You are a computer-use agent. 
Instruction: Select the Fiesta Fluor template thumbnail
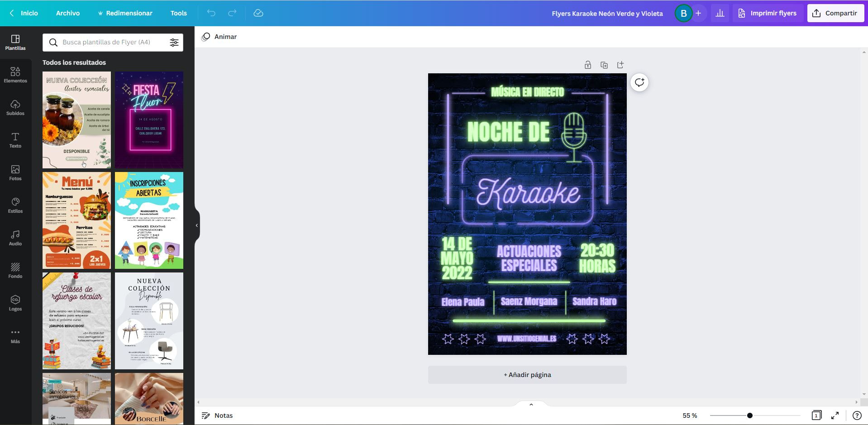tap(149, 119)
